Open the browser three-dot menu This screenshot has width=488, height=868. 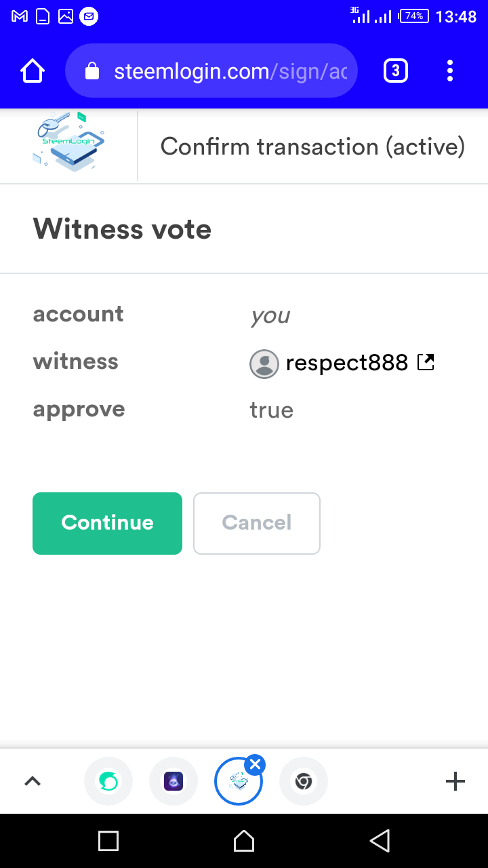[x=450, y=71]
